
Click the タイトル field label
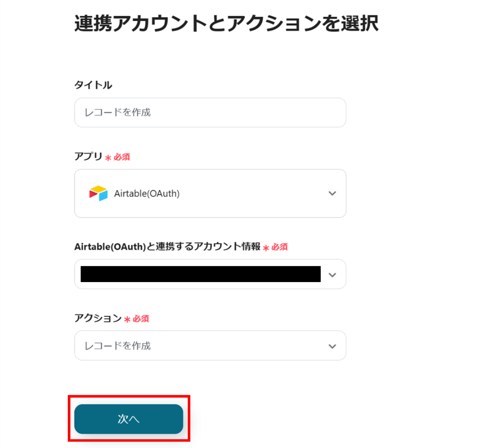pos(93,85)
